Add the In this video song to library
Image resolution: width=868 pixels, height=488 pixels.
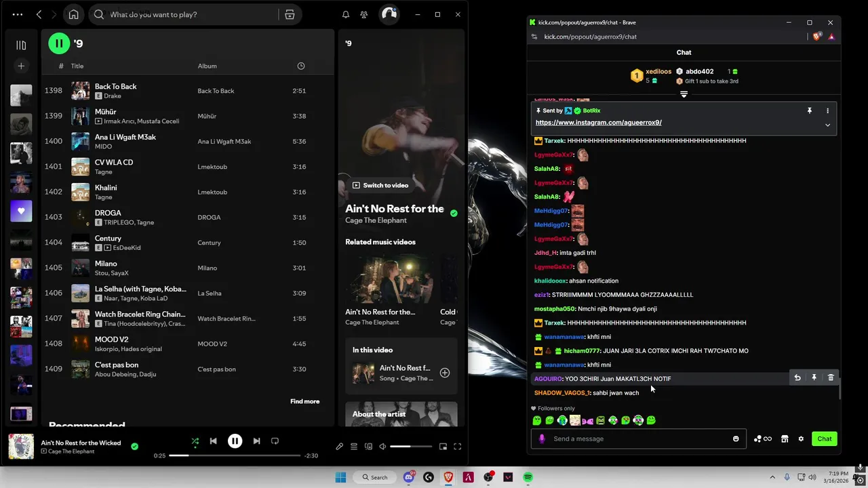coord(445,373)
